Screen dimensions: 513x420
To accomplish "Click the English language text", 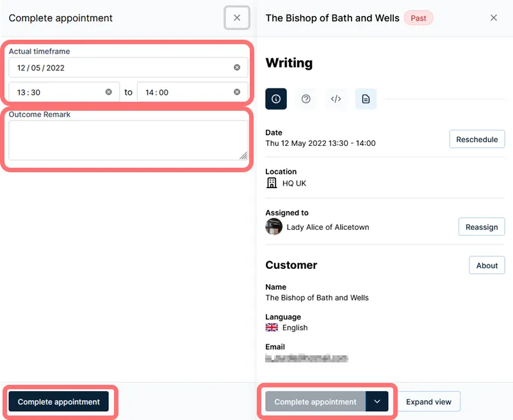I will [x=295, y=328].
